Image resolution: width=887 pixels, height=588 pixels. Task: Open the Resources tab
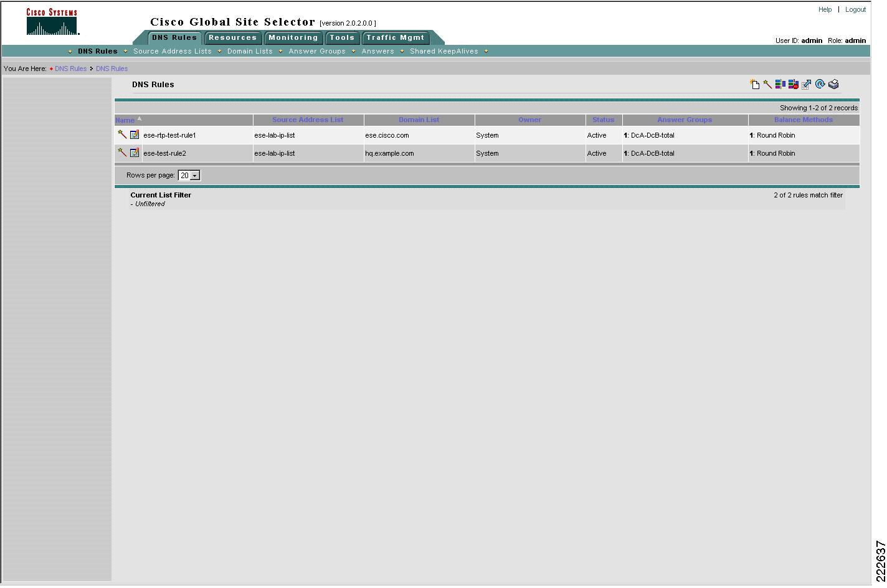click(233, 37)
